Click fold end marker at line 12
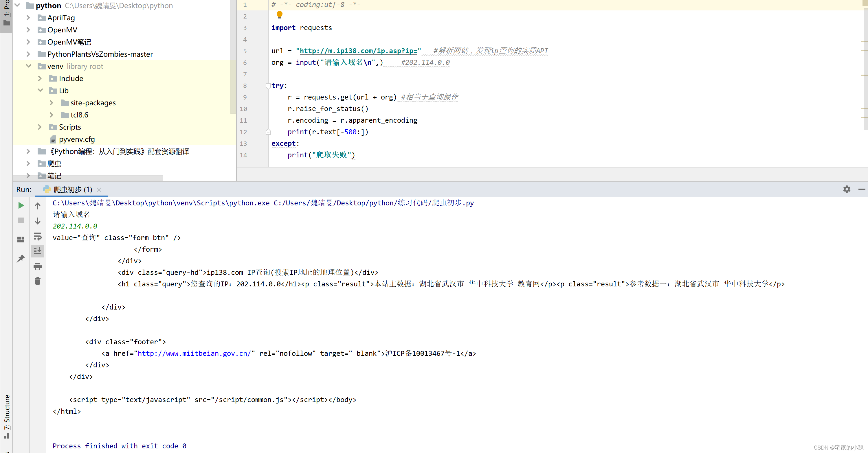 (268, 132)
